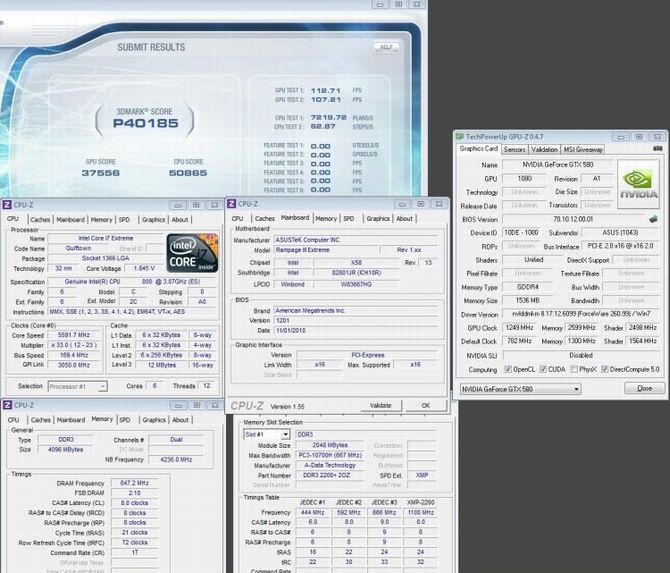Click the CPU-Z Memory window title icon
The height and width of the screenshot is (573, 670).
coord(8,405)
